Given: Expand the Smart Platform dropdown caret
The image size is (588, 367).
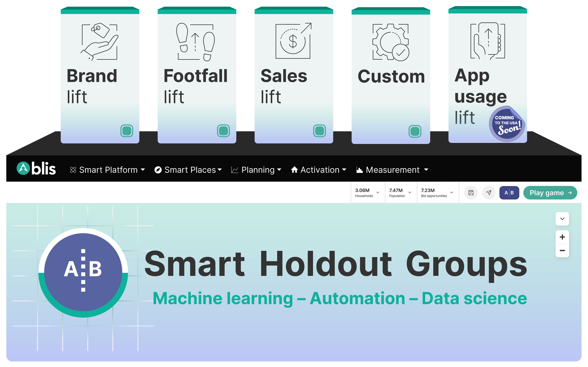Looking at the screenshot, I should (x=143, y=170).
